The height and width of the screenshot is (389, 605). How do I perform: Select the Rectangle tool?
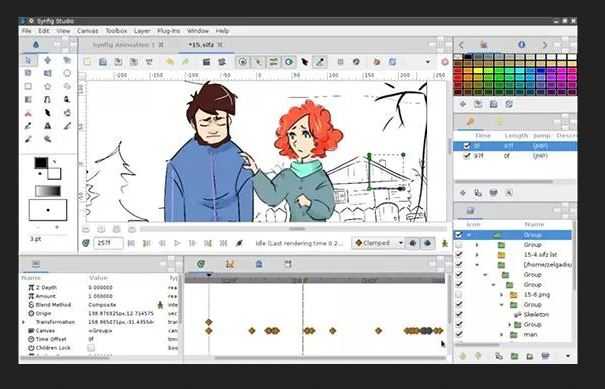click(28, 86)
